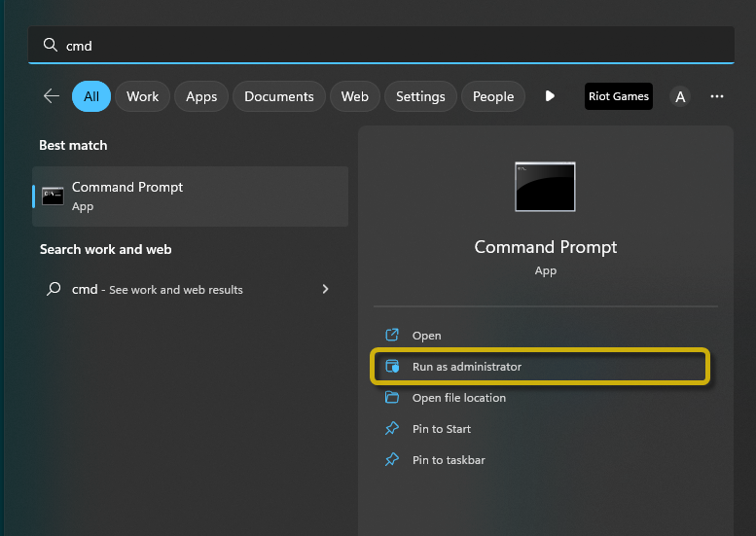The height and width of the screenshot is (536, 756).
Task: Filter results by Settings
Action: [420, 96]
